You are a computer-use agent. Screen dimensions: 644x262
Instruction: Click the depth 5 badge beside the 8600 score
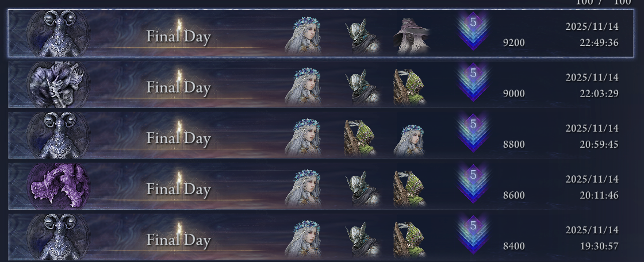473,183
